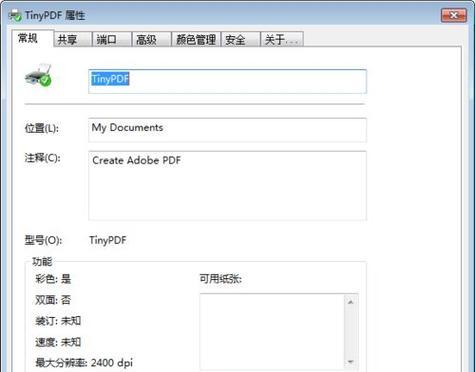The image size is (475, 372).
Task: Click the 双面: 否 text
Action: click(53, 300)
